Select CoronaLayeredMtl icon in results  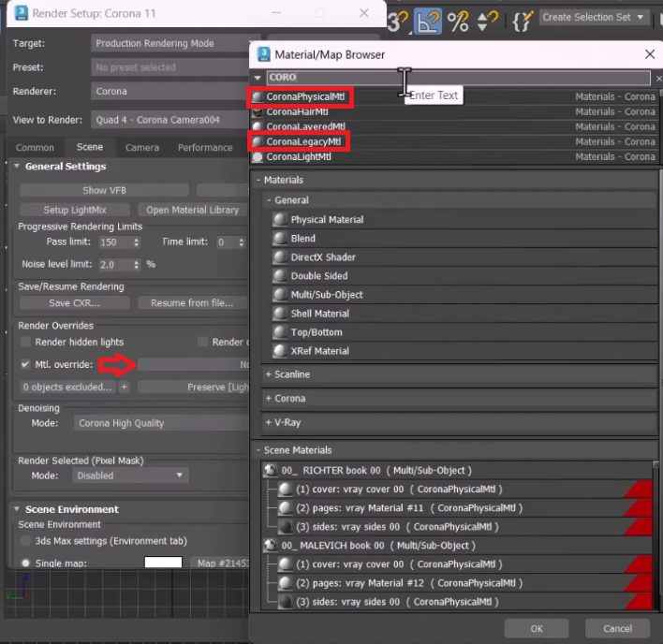pos(258,126)
